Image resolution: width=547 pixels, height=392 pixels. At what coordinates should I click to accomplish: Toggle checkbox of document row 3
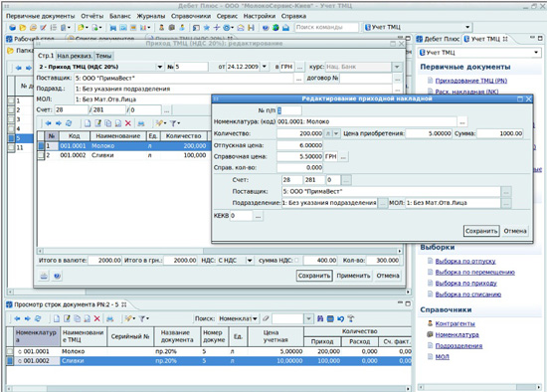(11, 119)
